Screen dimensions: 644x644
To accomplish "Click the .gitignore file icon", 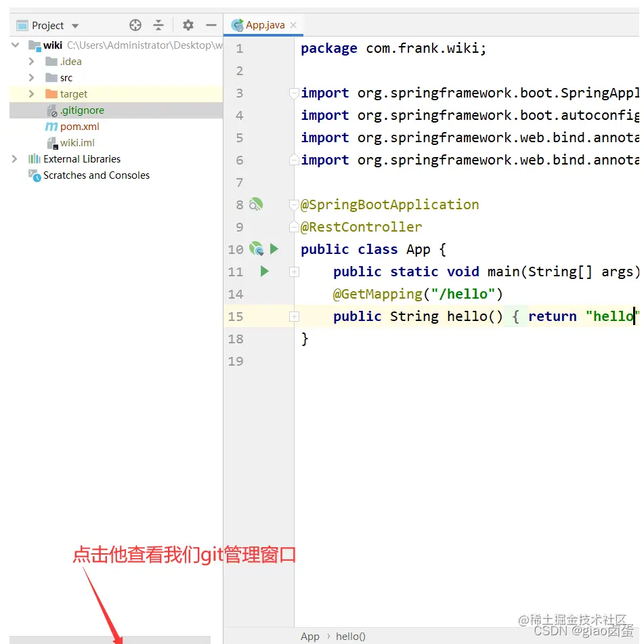I will (x=51, y=110).
